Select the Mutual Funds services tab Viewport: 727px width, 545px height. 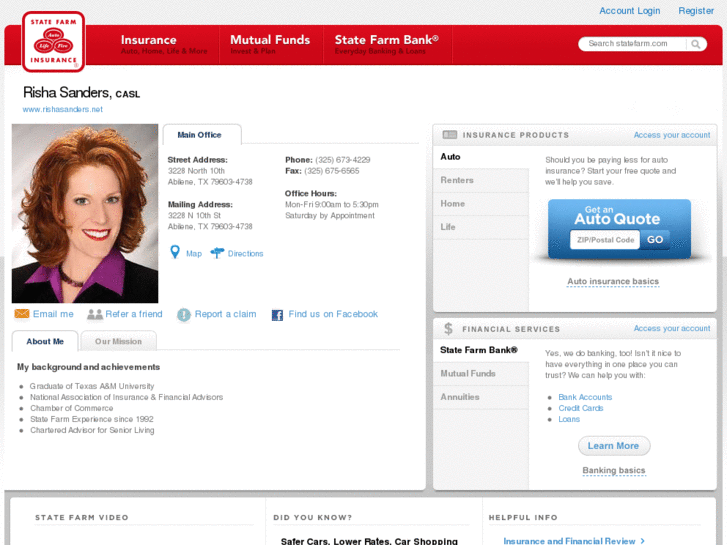(481, 374)
